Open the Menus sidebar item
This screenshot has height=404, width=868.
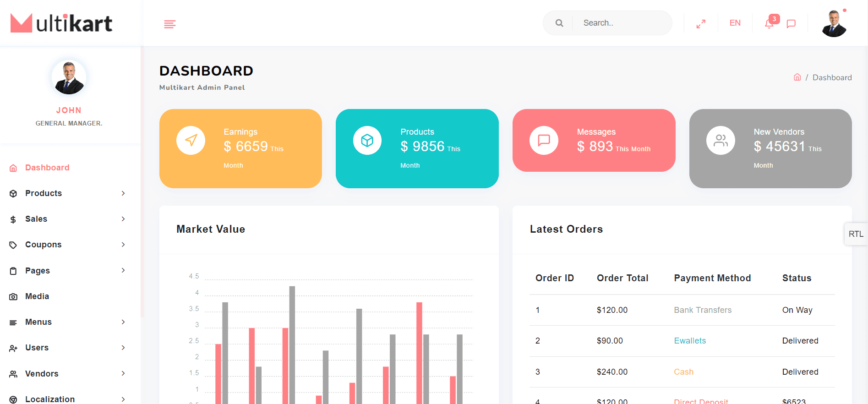38,322
